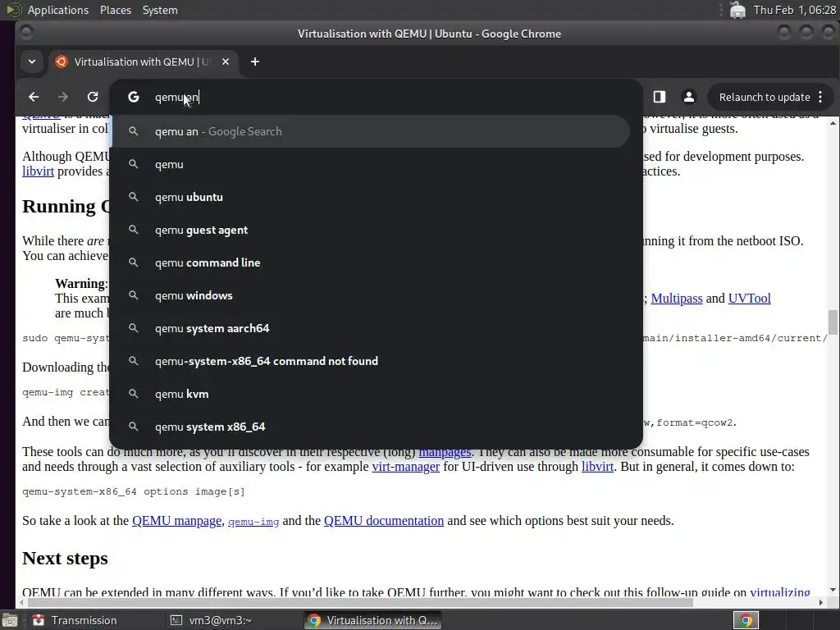Screen dimensions: 840x630
Task: Open the QEMU manpage link
Action: pyautogui.click(x=176, y=521)
